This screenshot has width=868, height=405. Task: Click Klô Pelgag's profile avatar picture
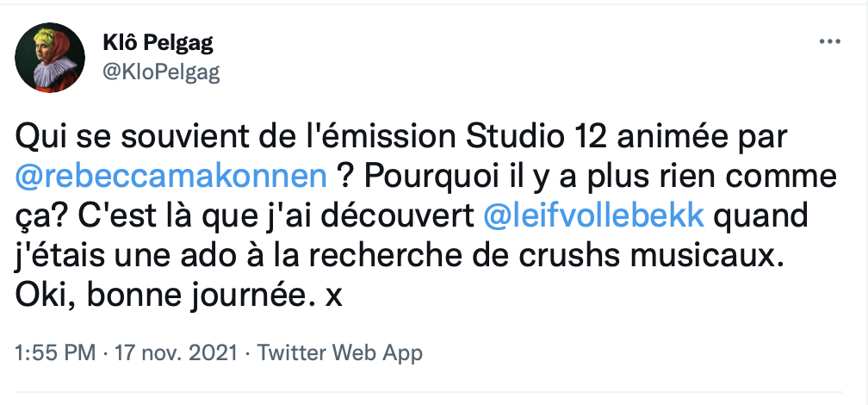(x=51, y=58)
